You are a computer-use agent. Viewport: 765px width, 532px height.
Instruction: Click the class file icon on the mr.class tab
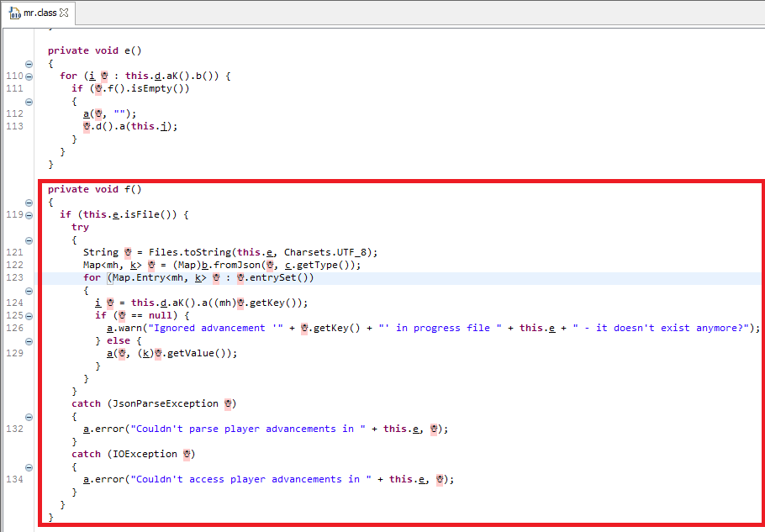(x=14, y=13)
